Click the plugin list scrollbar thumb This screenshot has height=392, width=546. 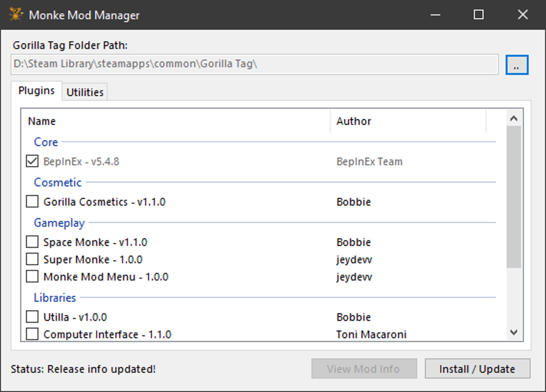click(x=514, y=196)
